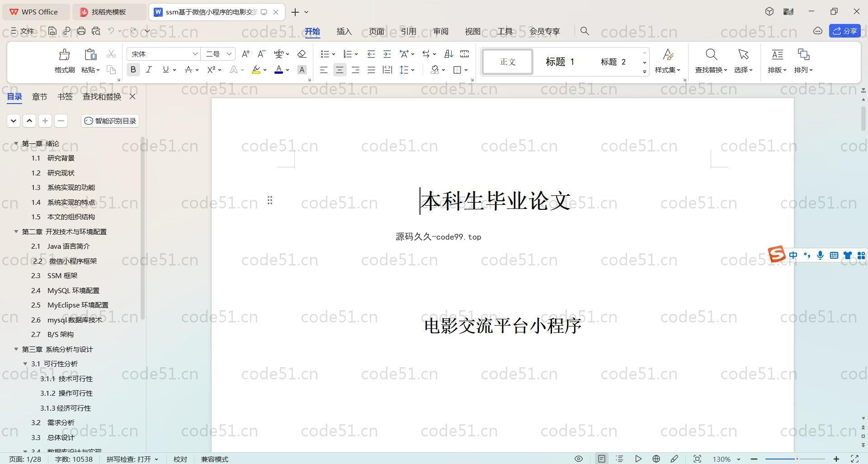The height and width of the screenshot is (464, 868).
Task: Click the focus mode icon near zoom
Action: 697,459
